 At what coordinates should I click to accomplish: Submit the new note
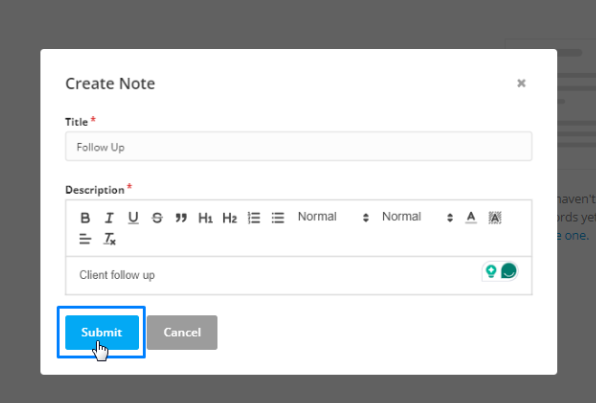[x=102, y=332]
